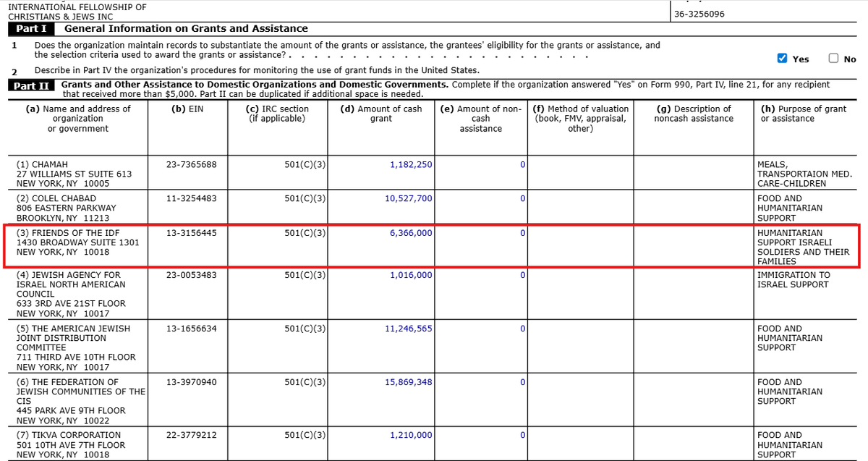Select EIN 23-0053483

coord(191,275)
